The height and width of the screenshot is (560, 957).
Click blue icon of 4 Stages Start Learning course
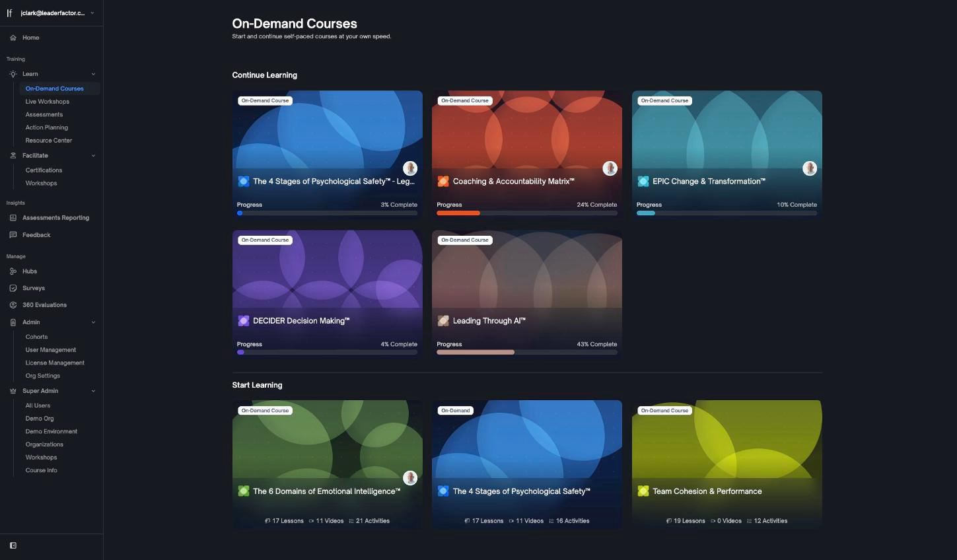[x=443, y=491]
